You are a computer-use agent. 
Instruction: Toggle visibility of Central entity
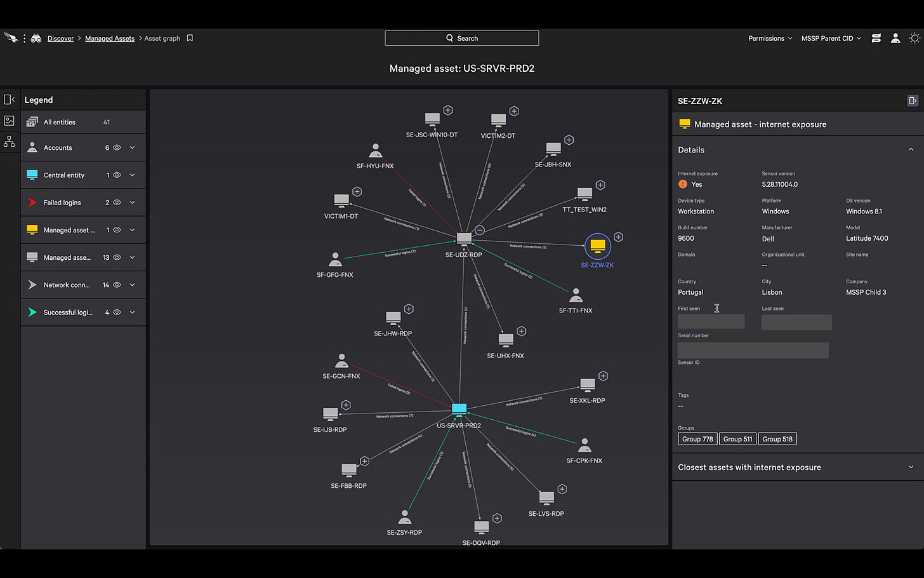pyautogui.click(x=117, y=175)
